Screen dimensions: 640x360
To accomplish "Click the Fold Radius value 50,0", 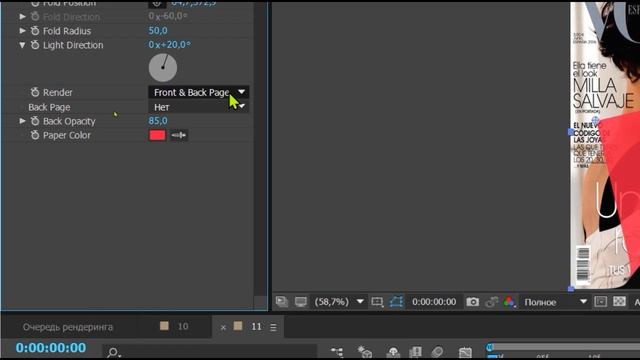I will [x=158, y=31].
